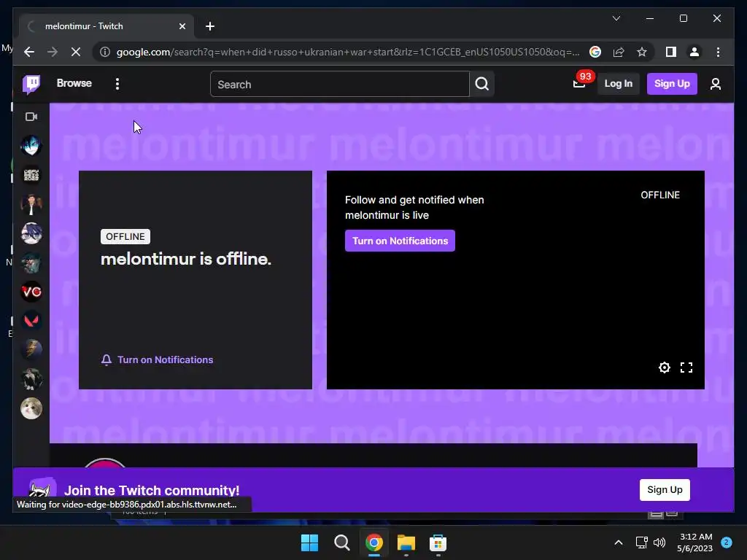Click the Log In button
The width and height of the screenshot is (747, 560).
pos(618,84)
